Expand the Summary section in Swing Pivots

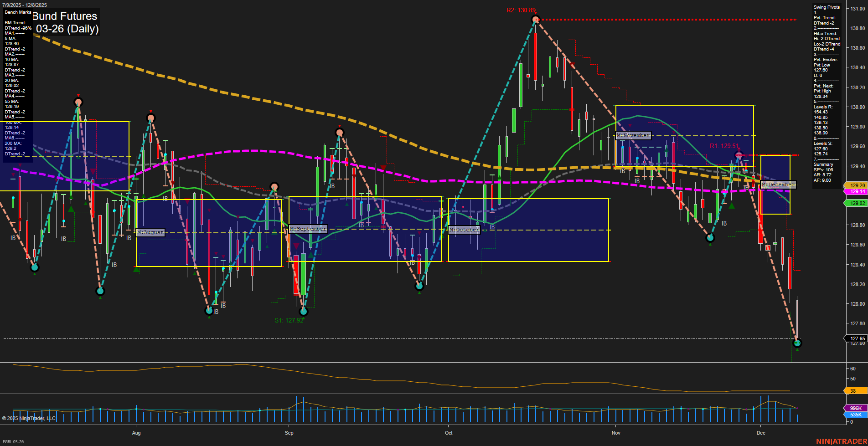[823, 164]
